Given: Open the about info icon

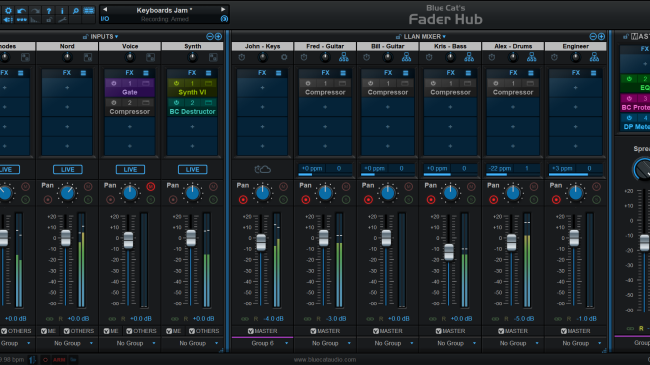Looking at the screenshot, I should click(x=62, y=10).
